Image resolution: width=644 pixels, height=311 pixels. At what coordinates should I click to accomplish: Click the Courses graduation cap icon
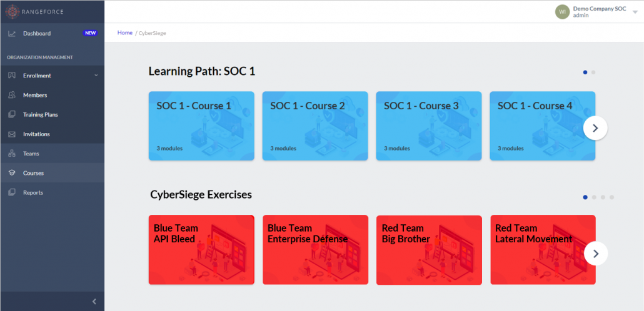point(12,173)
